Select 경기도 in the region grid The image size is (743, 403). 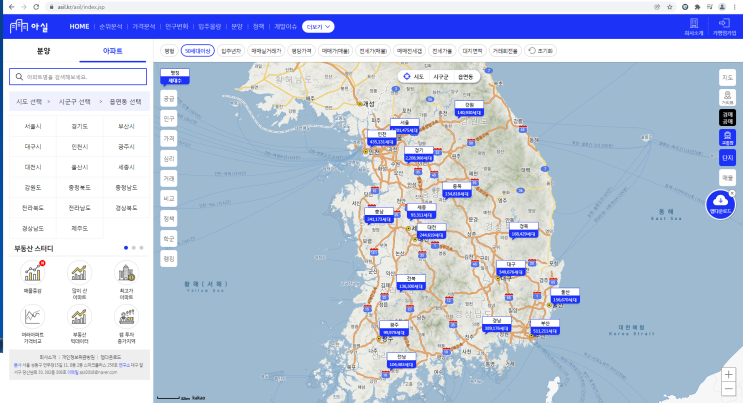point(80,126)
